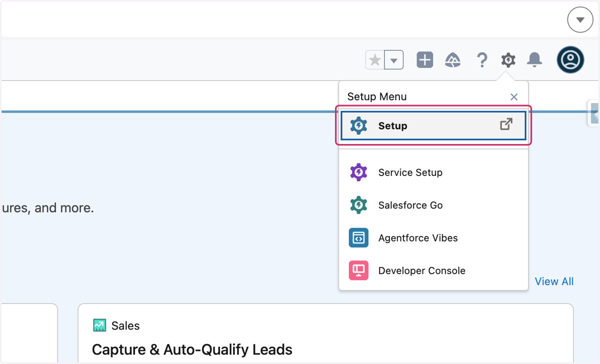Open the Help question mark icon
Viewport: 600px width, 364px height.
pos(482,60)
